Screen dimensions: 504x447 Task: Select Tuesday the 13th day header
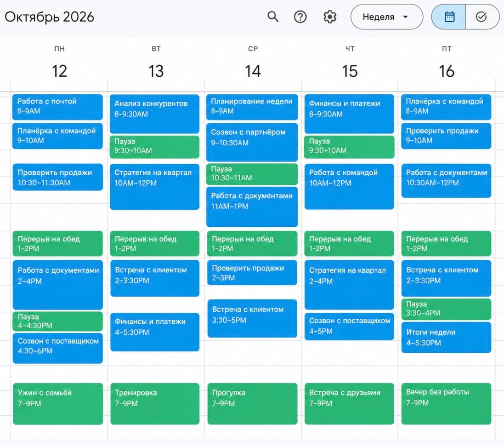tap(156, 71)
